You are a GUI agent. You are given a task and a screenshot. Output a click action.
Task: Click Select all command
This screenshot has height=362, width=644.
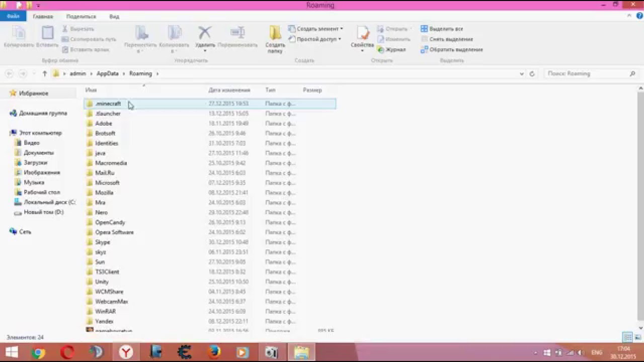[442, 29]
